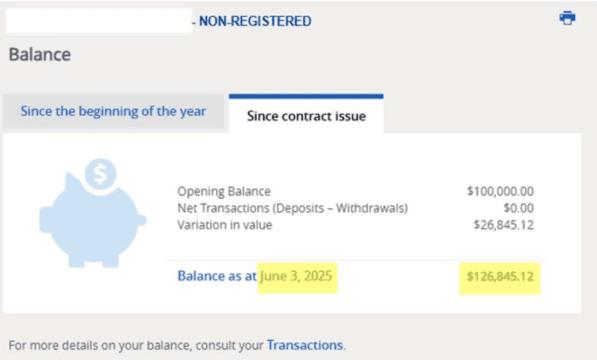Click the piggy bank illustration
Viewport: 597px width, 360px height.
pos(93,220)
